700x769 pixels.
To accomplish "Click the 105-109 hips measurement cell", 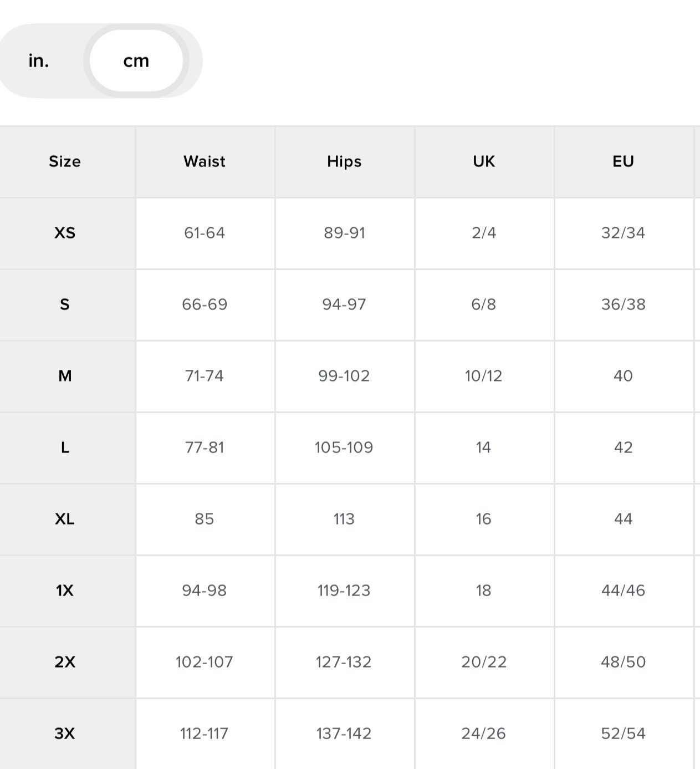I will point(344,447).
